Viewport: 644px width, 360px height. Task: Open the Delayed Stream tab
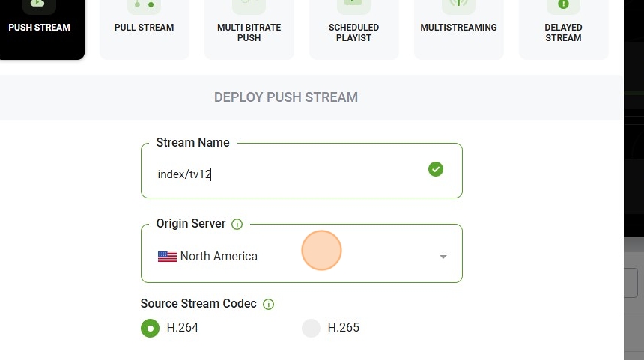tap(563, 29)
